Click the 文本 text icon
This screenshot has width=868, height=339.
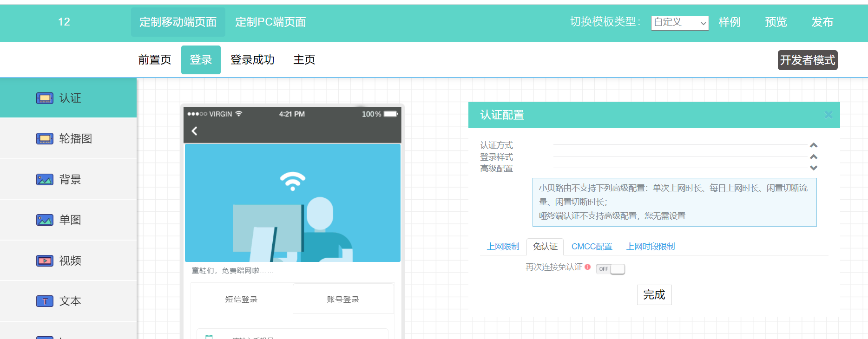(45, 301)
